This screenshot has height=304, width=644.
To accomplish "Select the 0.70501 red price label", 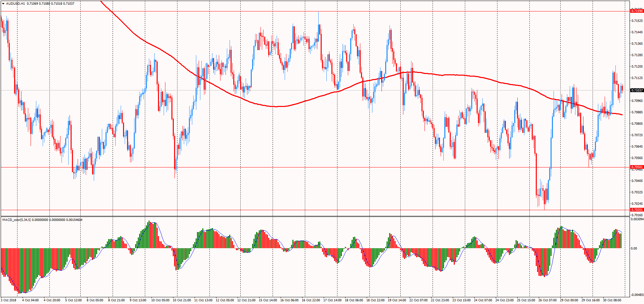I will (x=637, y=167).
